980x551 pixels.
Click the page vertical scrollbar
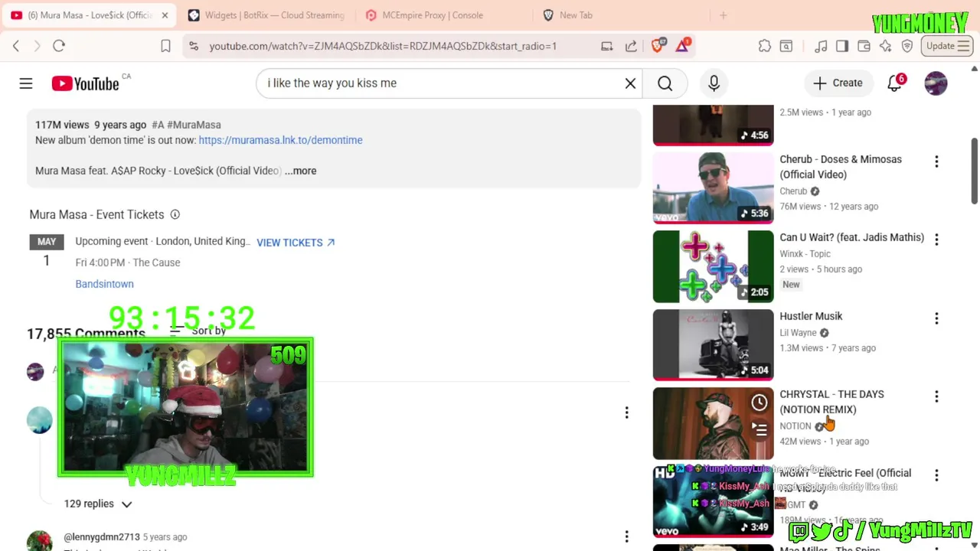click(x=975, y=172)
